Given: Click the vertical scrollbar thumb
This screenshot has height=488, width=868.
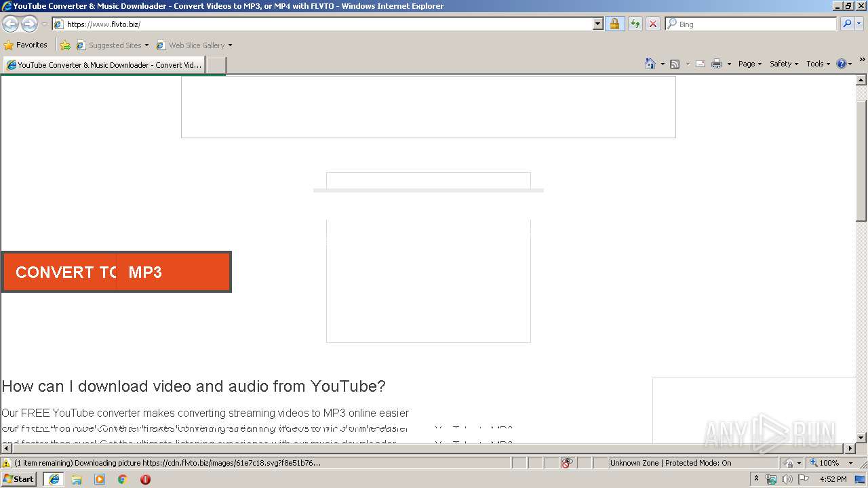Looking at the screenshot, I should tap(861, 161).
